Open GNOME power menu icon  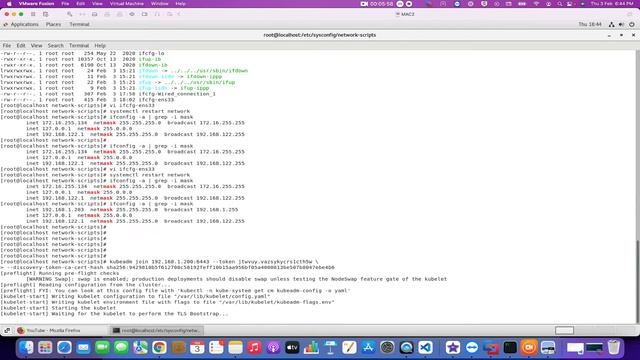631,24
